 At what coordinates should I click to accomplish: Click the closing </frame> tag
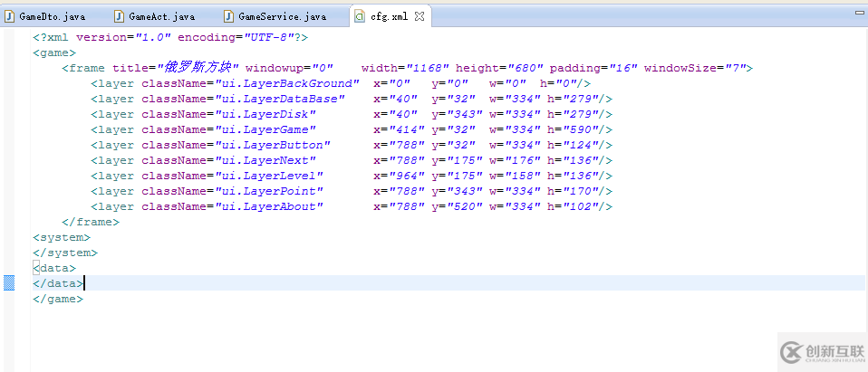(x=91, y=223)
